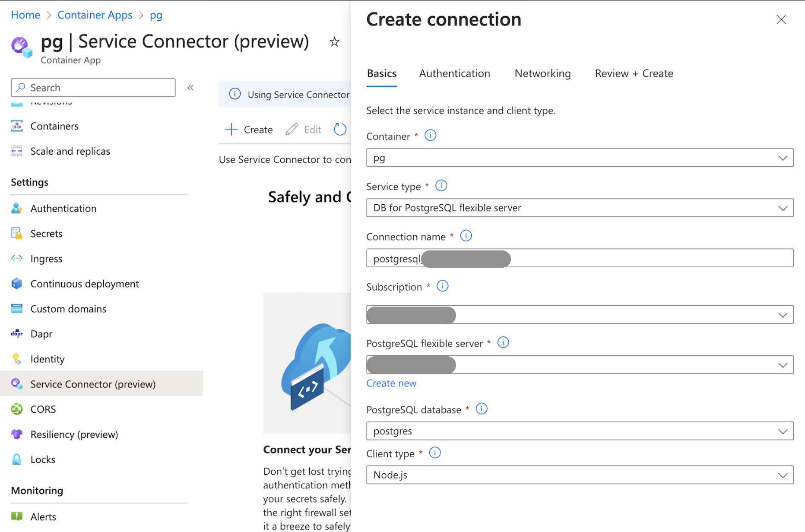The height and width of the screenshot is (532, 805).
Task: Click the favorite star icon beside the title
Action: tap(334, 42)
